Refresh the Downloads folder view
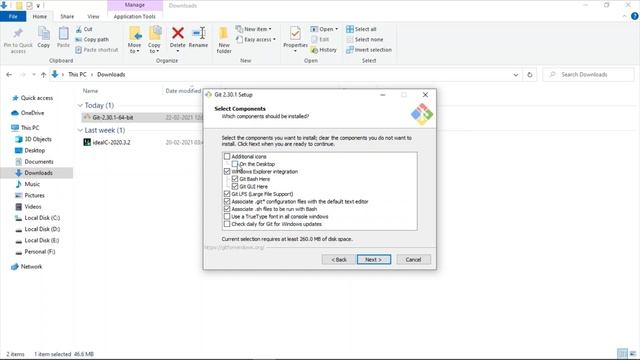This screenshot has width=640, height=360. (x=529, y=75)
